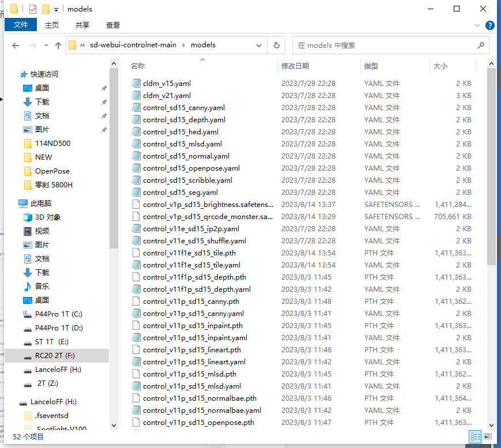Click the folder icon in the address bar
Screen dimensions: 501x448
point(72,45)
